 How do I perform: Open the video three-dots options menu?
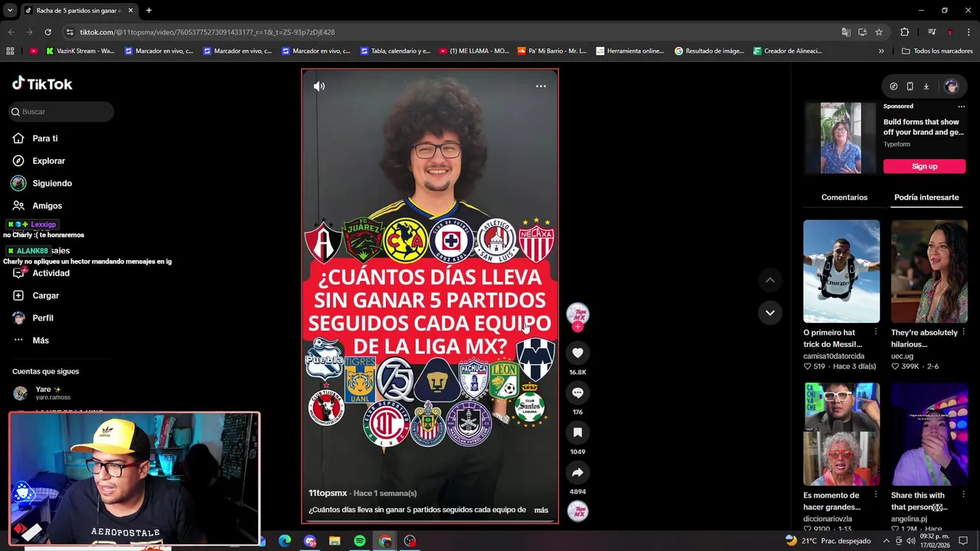[541, 86]
